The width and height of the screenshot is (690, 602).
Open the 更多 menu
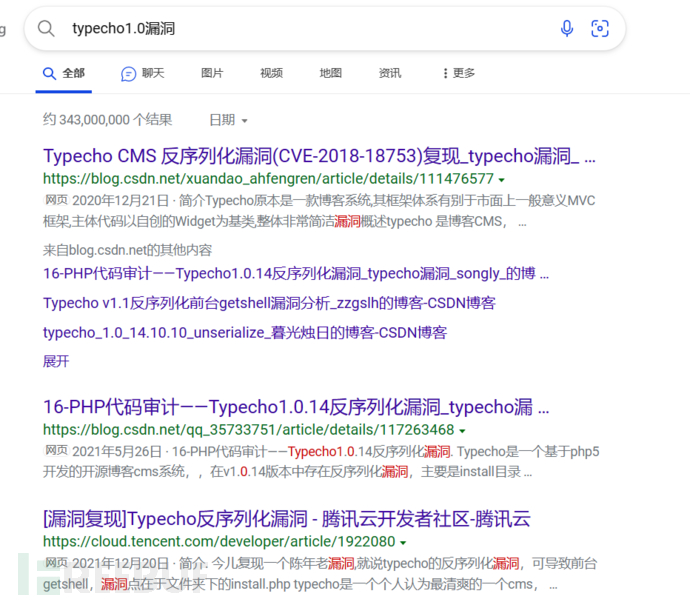(459, 73)
